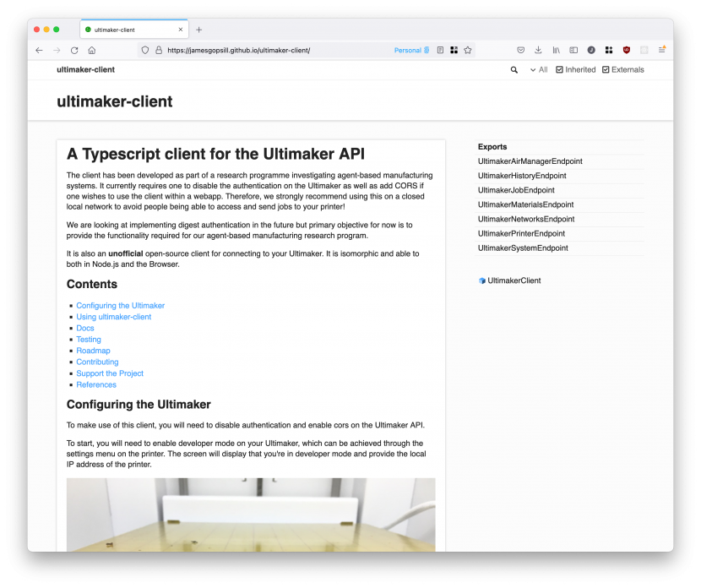701x588 pixels.
Task: Open Support the Project link
Action: [x=110, y=373]
